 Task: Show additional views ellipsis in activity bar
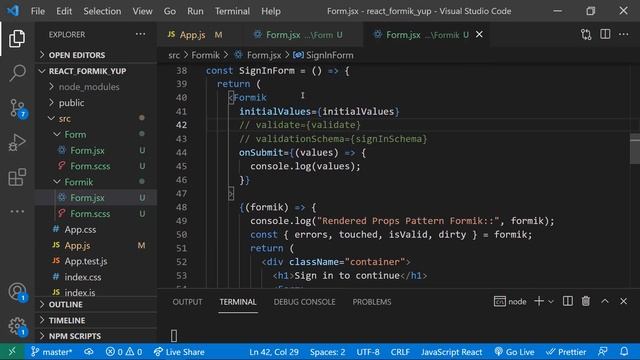click(x=17, y=211)
